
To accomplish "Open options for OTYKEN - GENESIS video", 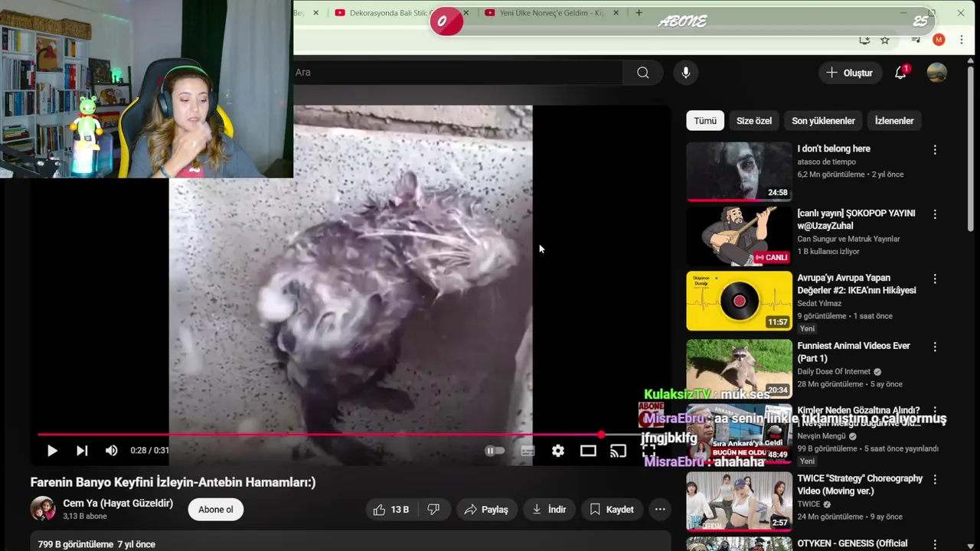I will click(x=935, y=544).
